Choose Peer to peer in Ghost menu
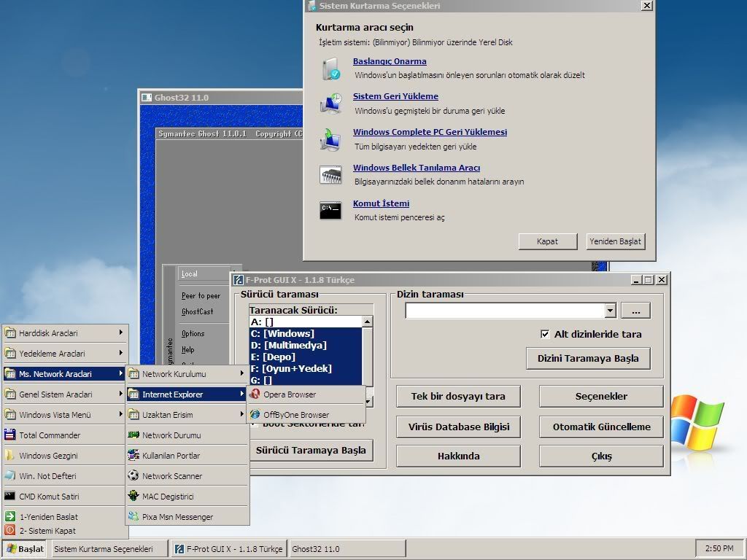This screenshot has height=560, width=747. point(201,296)
